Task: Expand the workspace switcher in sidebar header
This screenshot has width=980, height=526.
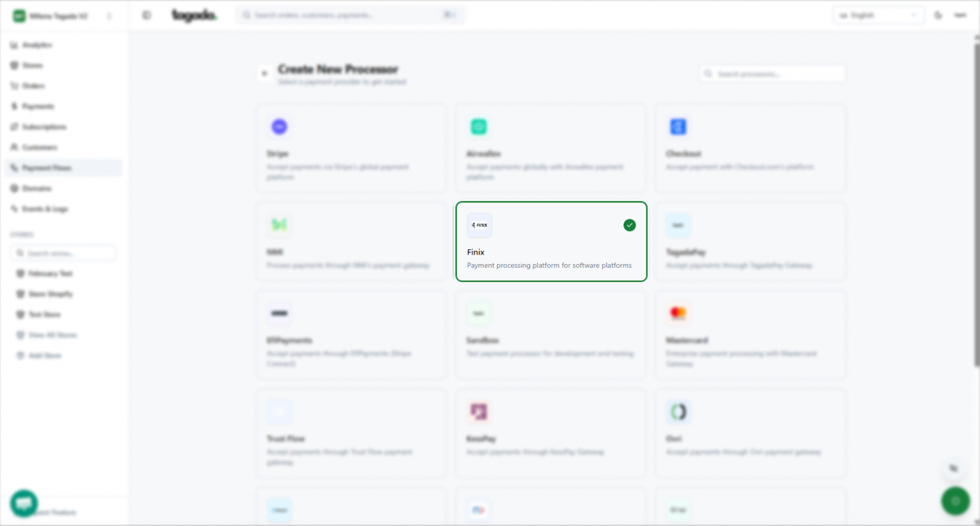Action: 109,16
